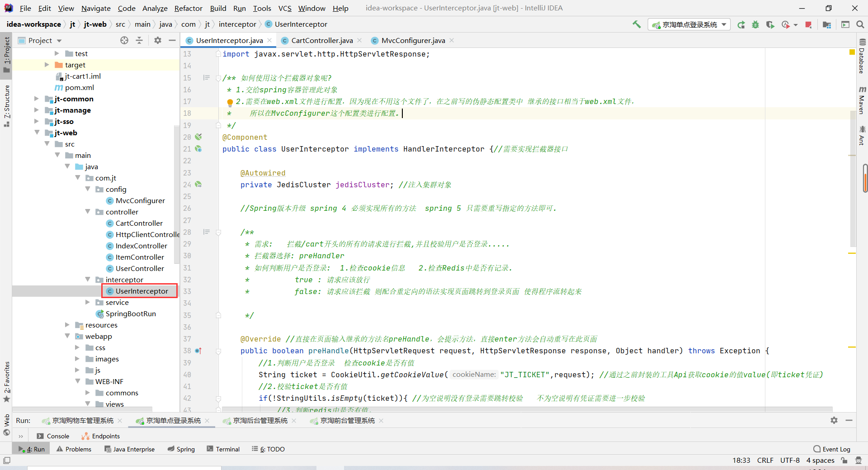Expand the jt-common module
Image resolution: width=868 pixels, height=470 pixels.
click(37, 99)
